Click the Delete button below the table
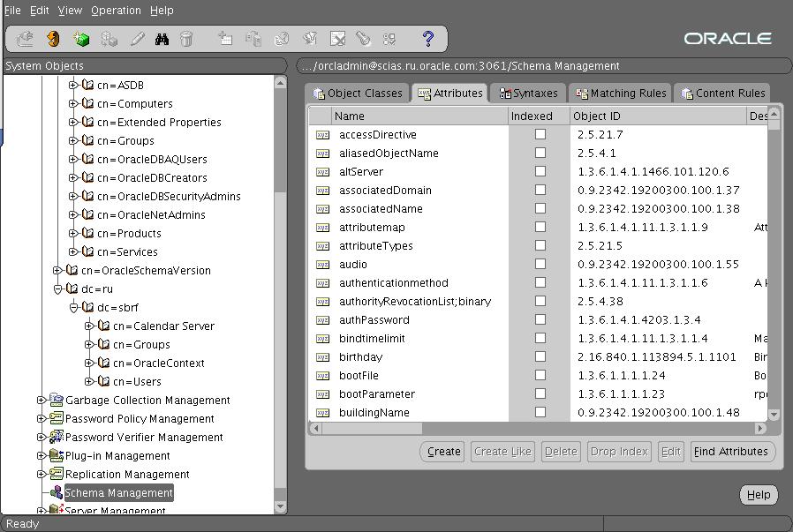Viewport: 793px width, 532px height. point(561,451)
